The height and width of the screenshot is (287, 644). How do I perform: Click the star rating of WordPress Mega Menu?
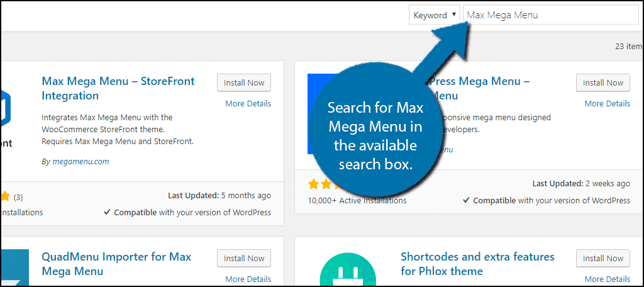click(325, 184)
